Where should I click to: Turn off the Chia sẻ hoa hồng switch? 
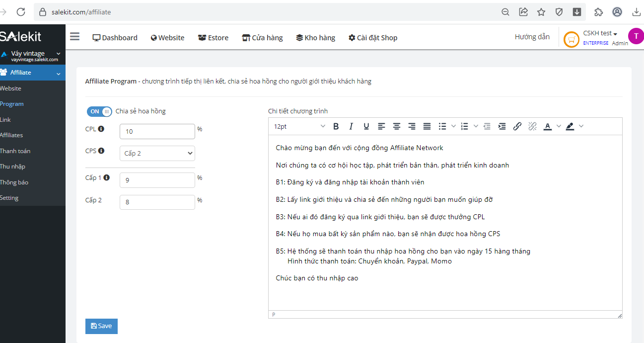99,111
